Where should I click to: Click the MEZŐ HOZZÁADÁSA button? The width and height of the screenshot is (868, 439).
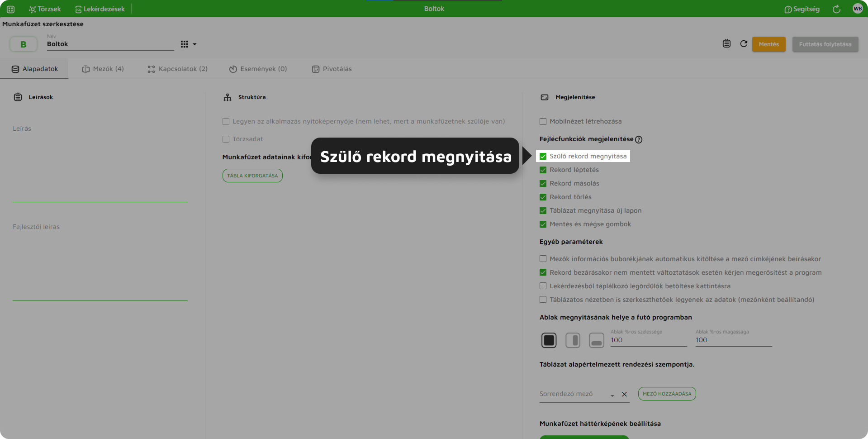tap(667, 394)
